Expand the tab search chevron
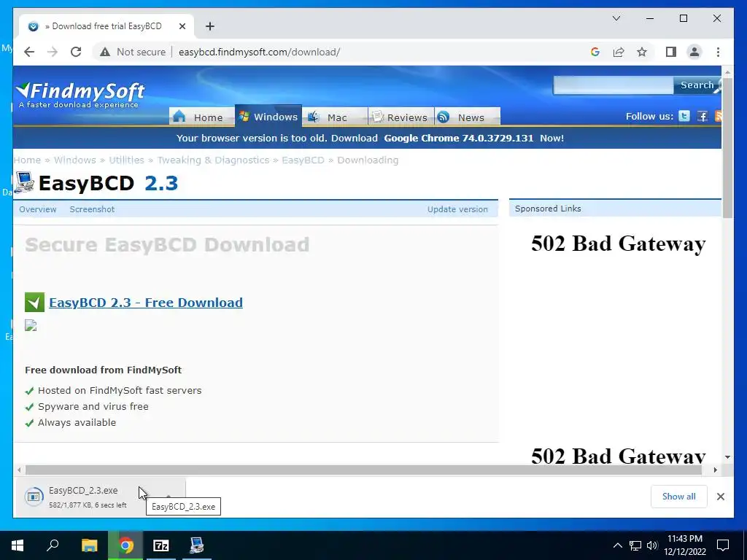Screen dimensions: 747x560 coord(616,18)
